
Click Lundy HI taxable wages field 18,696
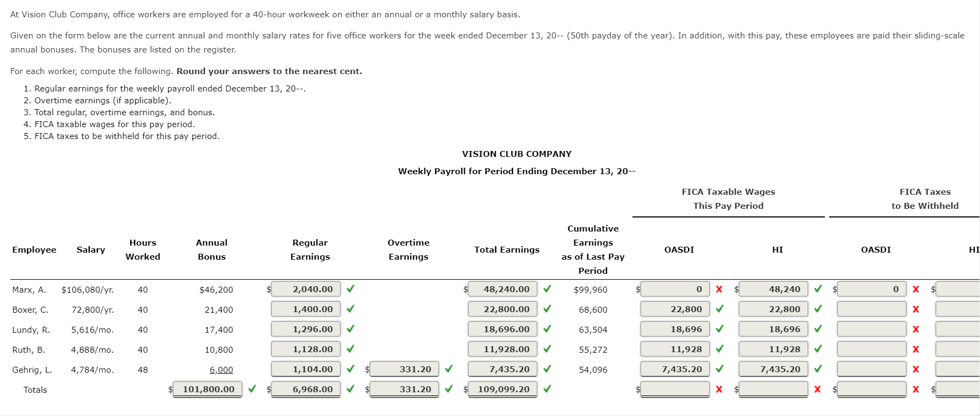click(774, 329)
